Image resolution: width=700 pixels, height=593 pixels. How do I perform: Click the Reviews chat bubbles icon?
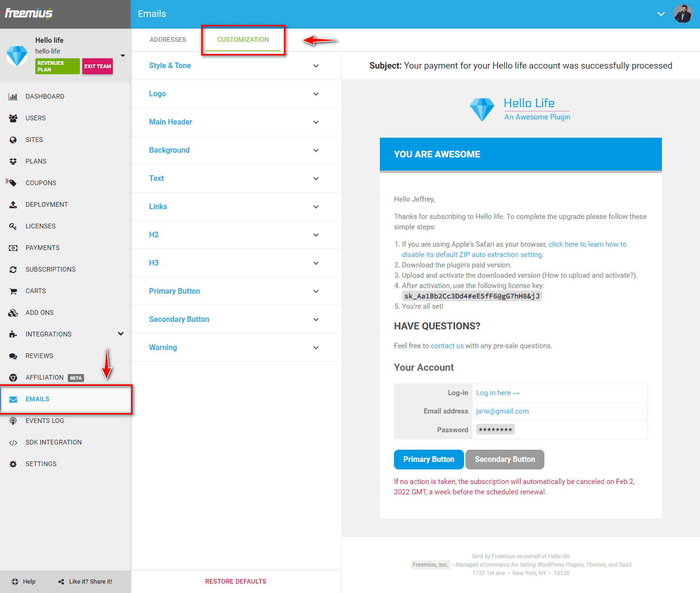[13, 356]
